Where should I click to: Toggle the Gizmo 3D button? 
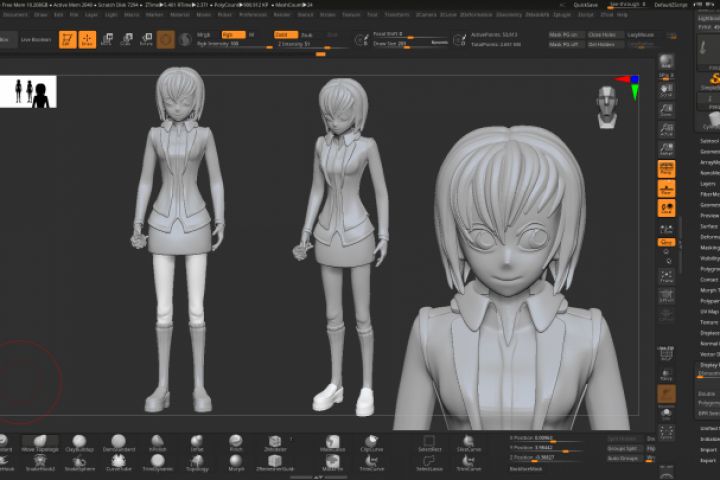(x=166, y=40)
